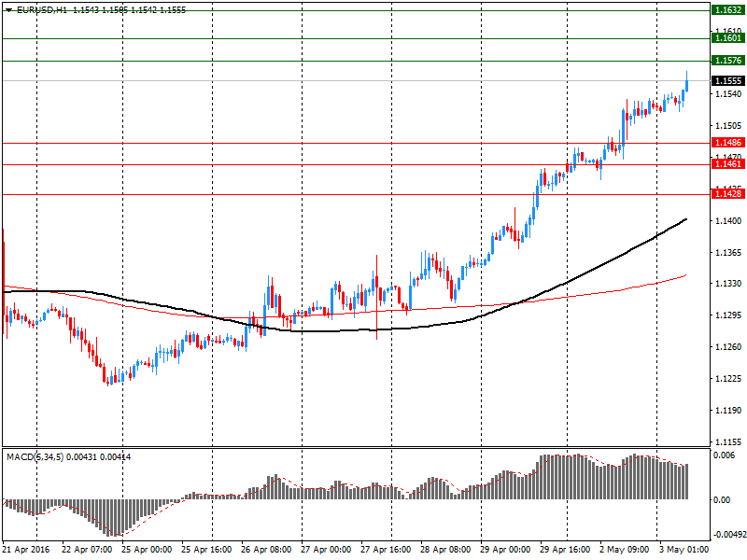Click the 1.1295 price scale value

pyautogui.click(x=728, y=315)
